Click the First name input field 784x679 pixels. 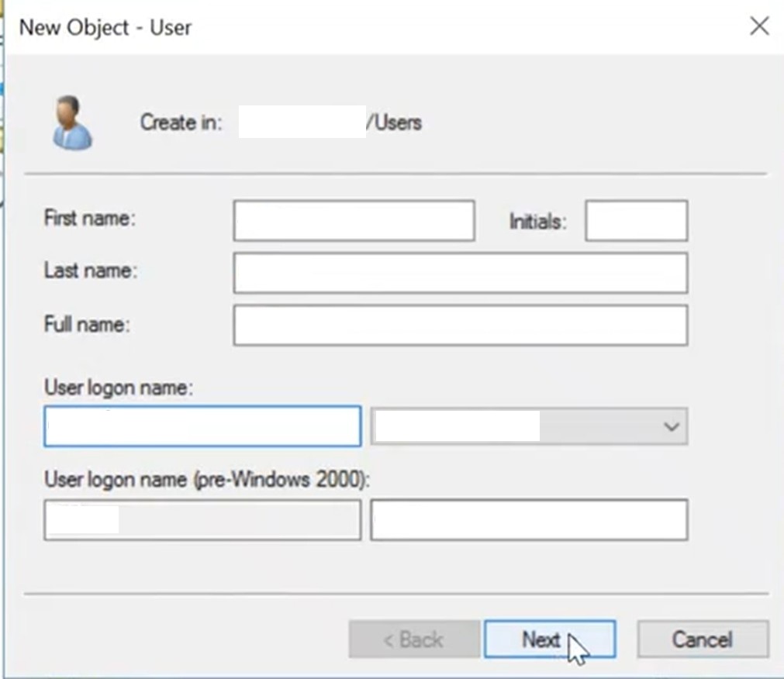point(353,220)
